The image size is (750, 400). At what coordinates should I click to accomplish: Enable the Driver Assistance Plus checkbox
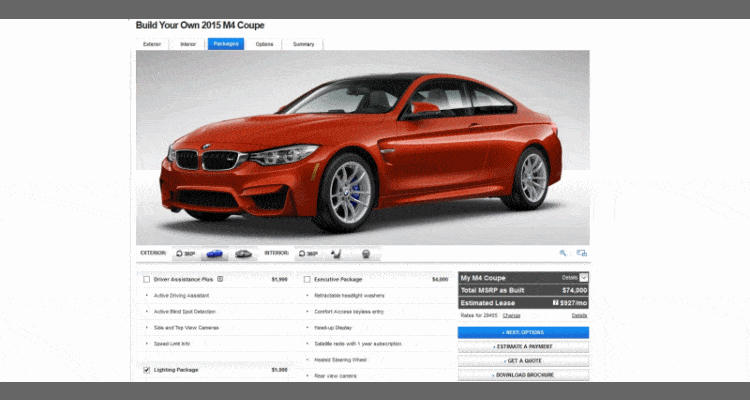(146, 279)
